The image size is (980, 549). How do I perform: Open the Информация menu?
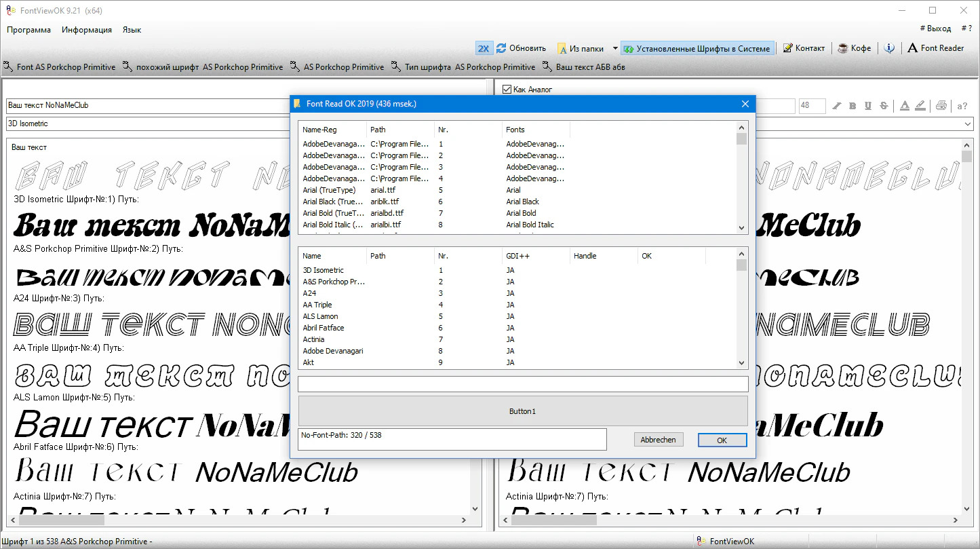coord(87,30)
